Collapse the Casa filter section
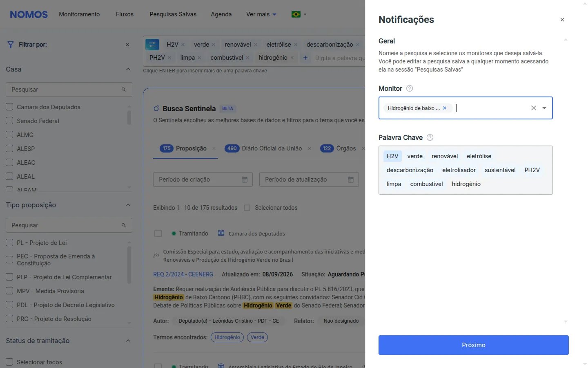The image size is (588, 368). point(128,69)
